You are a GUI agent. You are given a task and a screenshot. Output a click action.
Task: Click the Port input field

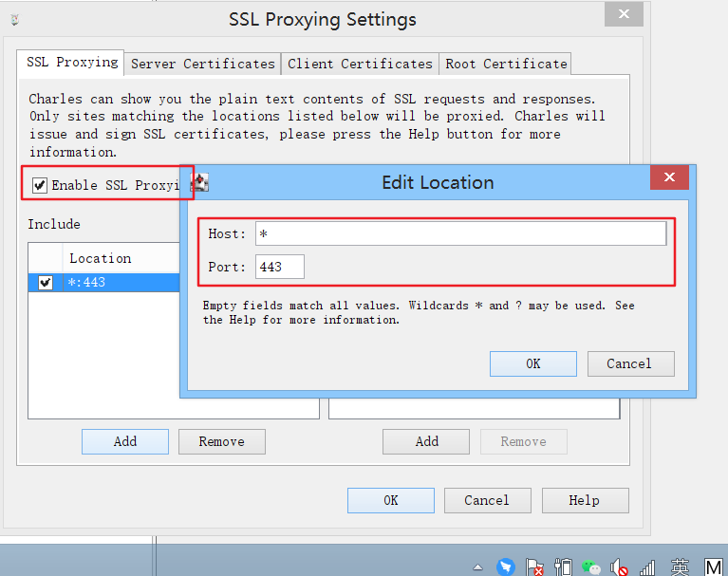[279, 267]
